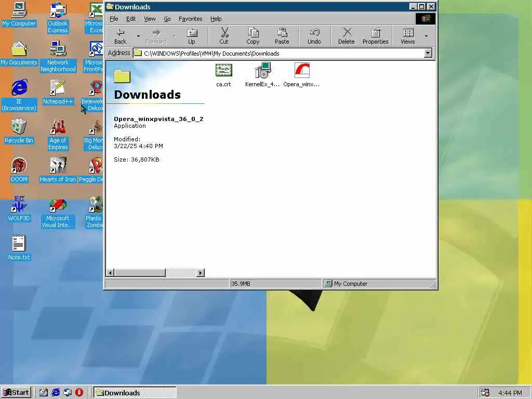The height and width of the screenshot is (399, 532).
Task: Click the info pane horizontal scrollbar thumb
Action: [x=140, y=273]
